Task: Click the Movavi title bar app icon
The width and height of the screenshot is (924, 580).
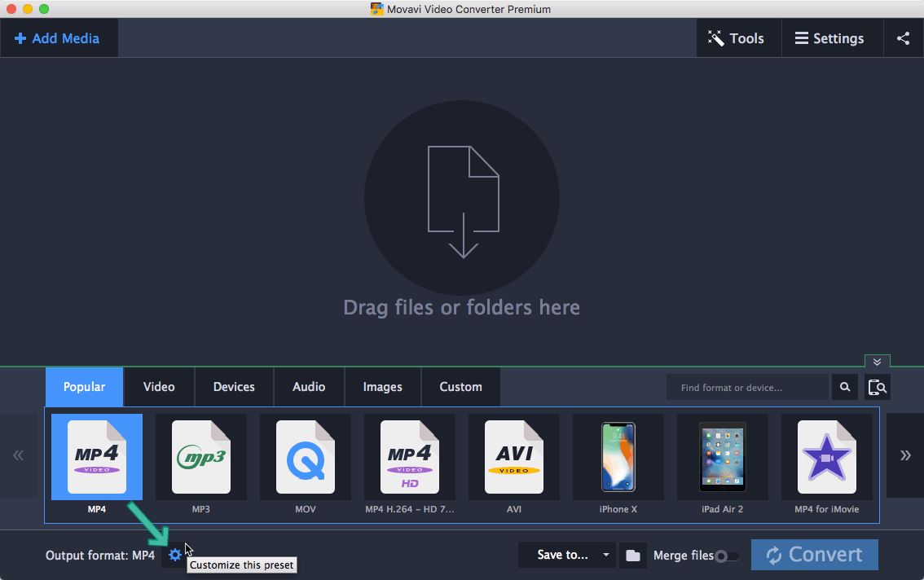Action: 377,9
